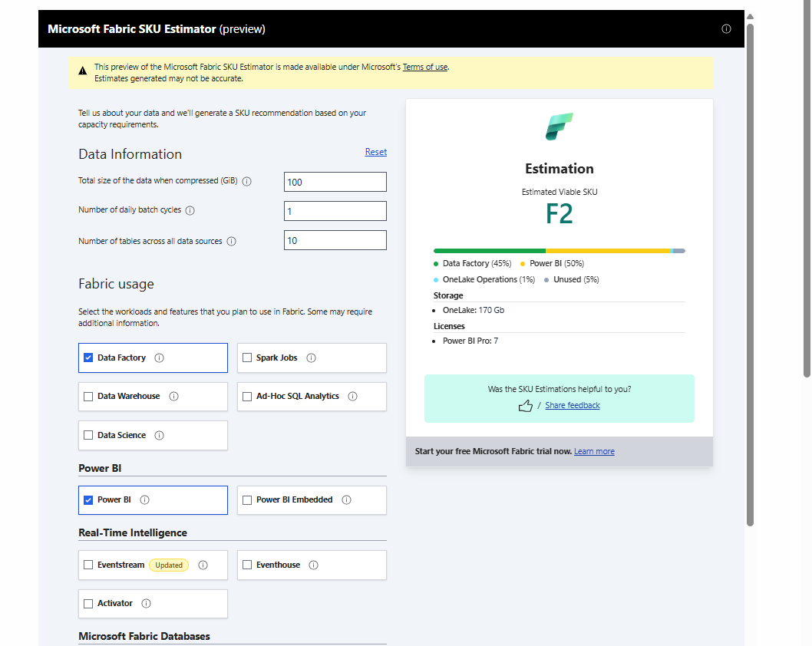Click the info icon beside Spark Jobs
812x646 pixels.
pyautogui.click(x=311, y=358)
